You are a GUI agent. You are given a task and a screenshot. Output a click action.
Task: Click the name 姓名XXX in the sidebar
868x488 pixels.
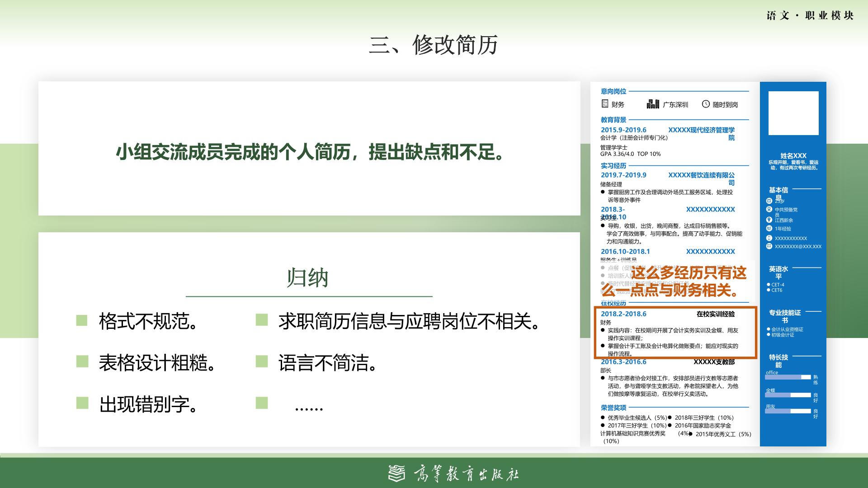point(793,155)
